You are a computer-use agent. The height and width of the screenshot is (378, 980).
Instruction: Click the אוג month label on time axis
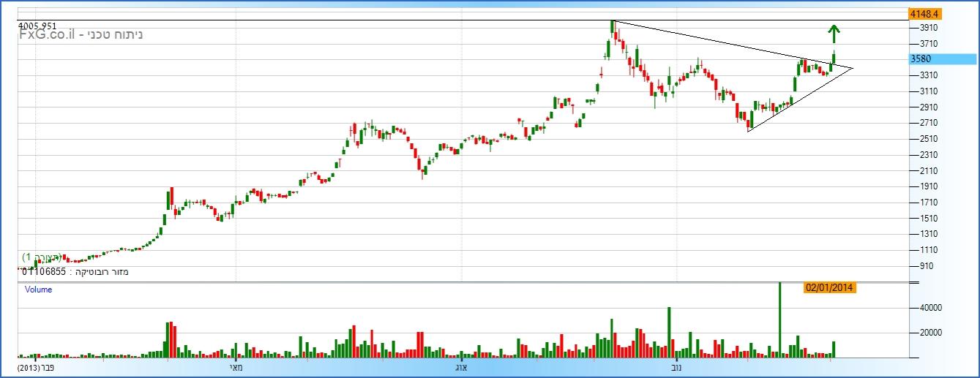[461, 367]
